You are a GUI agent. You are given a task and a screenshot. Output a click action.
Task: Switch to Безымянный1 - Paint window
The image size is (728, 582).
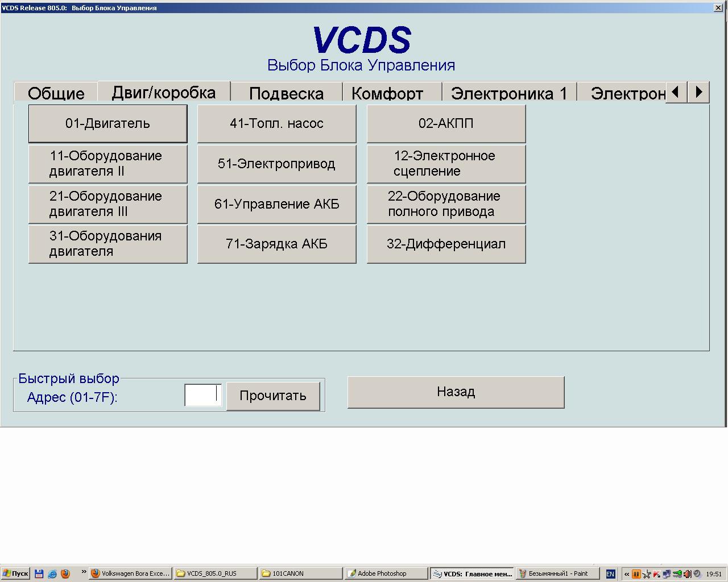click(557, 573)
